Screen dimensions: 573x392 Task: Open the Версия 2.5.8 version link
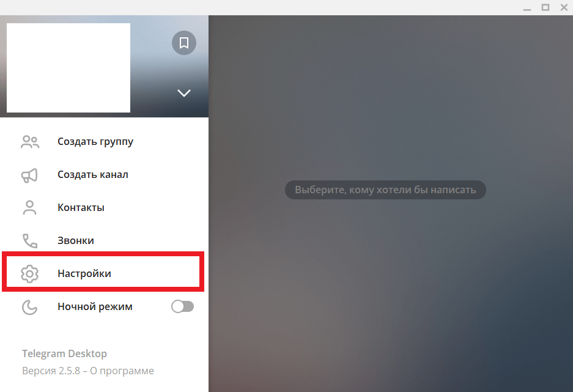click(x=51, y=371)
